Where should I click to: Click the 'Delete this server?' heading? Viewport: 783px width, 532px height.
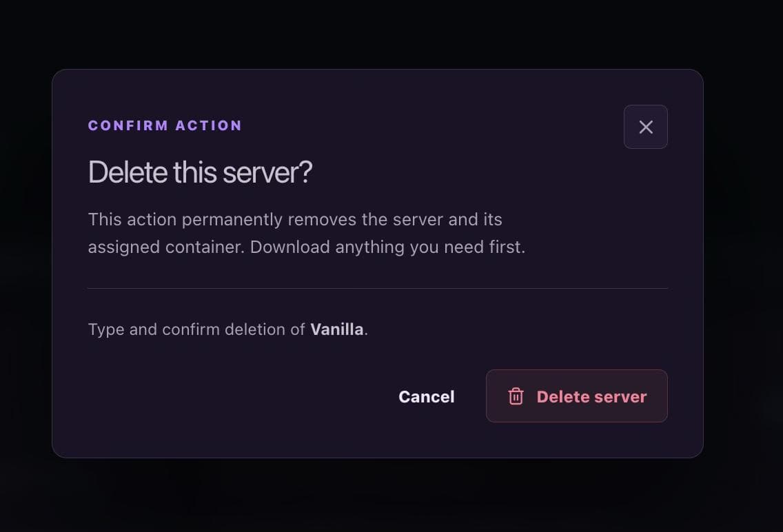point(201,172)
